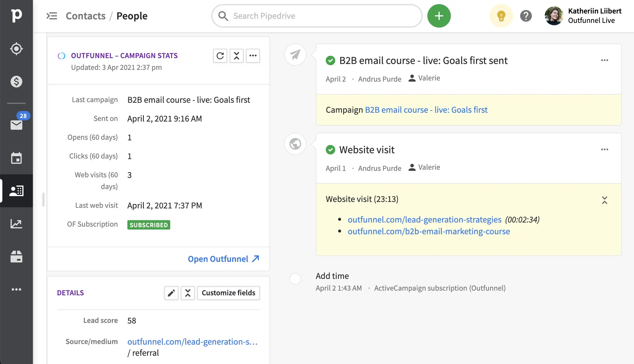This screenshot has width=634, height=364.
Task: Open the Calendar activities icon
Action: tap(17, 158)
